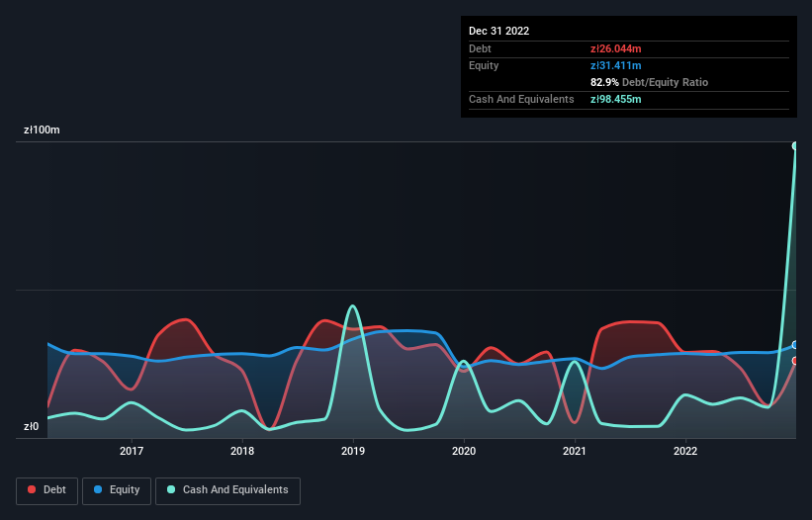Screen dimensions: 812x520
Task: Click the red Debt legend dot
Action: pos(32,489)
